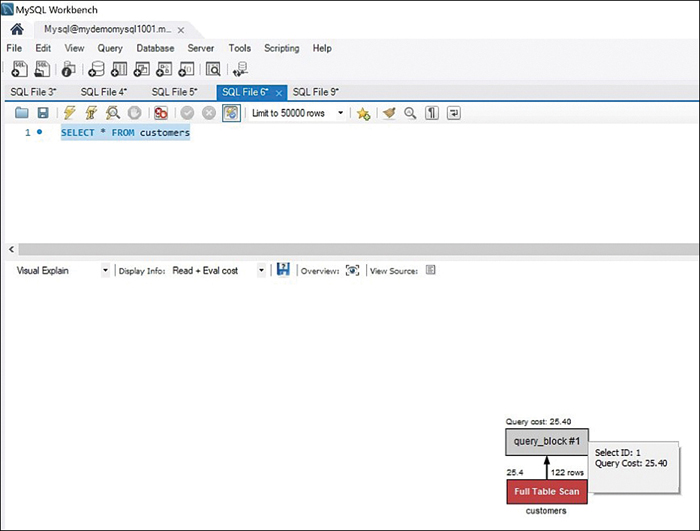Toggle continue on error icon
700x531 pixels.
(161, 113)
